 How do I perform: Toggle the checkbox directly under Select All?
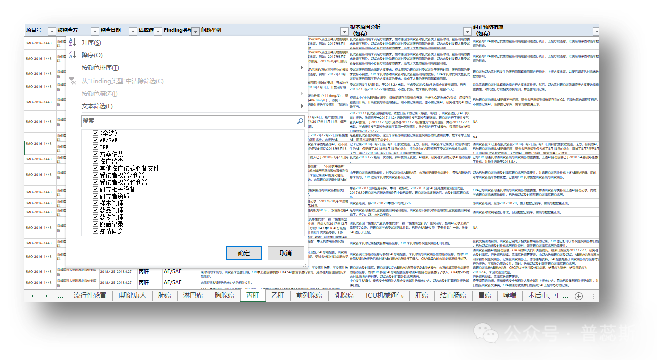[x=96, y=140]
